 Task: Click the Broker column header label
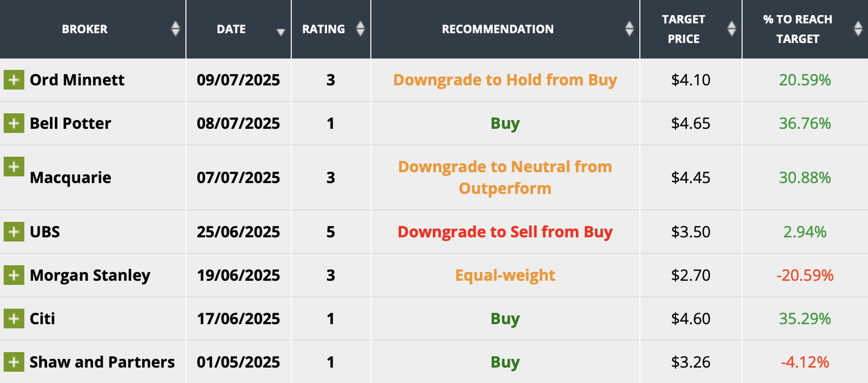85,29
